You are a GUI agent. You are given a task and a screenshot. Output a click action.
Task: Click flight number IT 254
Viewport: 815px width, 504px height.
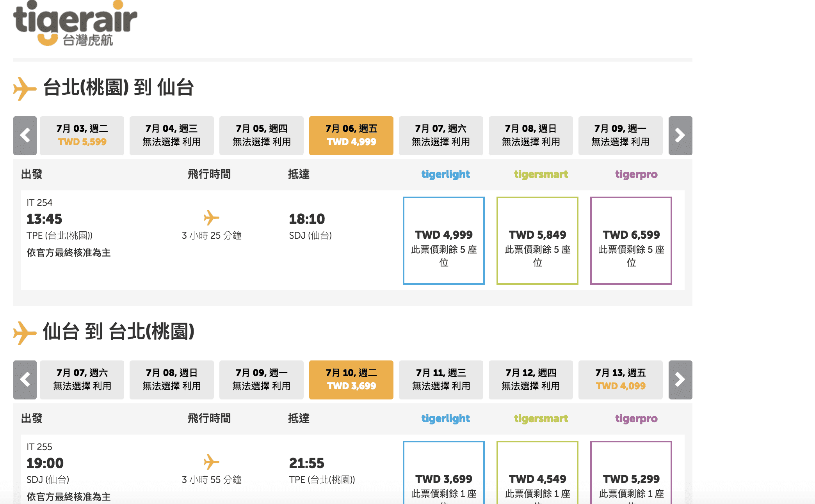pos(39,203)
